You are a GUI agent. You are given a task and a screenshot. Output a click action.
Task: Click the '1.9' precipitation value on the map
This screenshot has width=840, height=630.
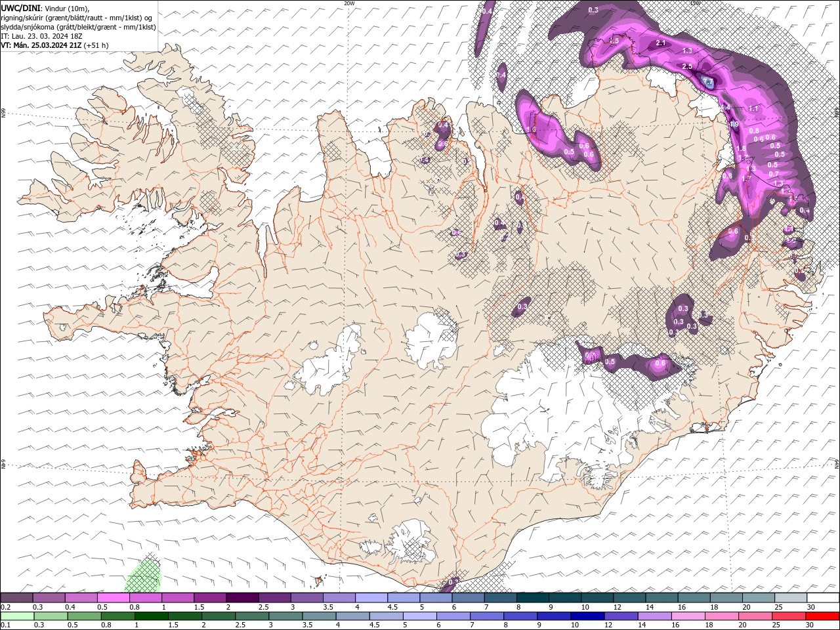[734, 125]
